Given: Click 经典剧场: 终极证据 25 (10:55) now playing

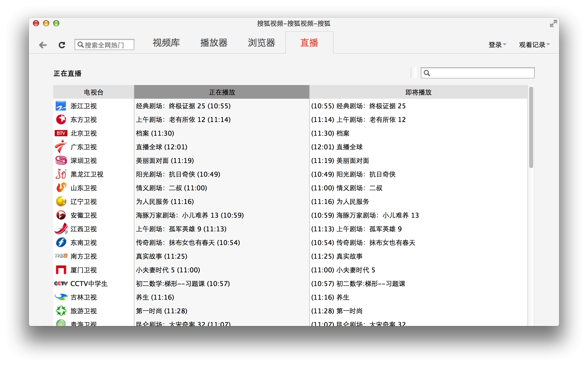Looking at the screenshot, I should point(183,106).
